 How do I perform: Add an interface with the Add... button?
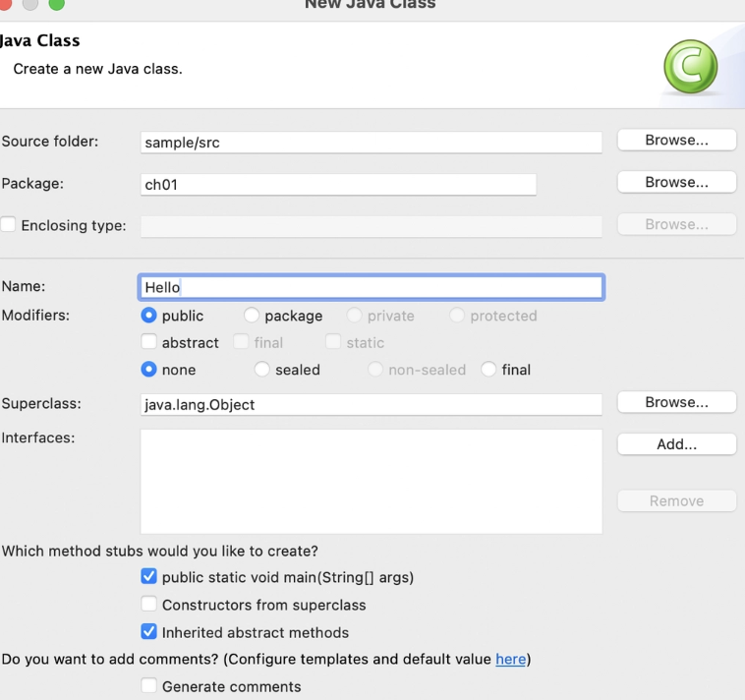pos(676,444)
